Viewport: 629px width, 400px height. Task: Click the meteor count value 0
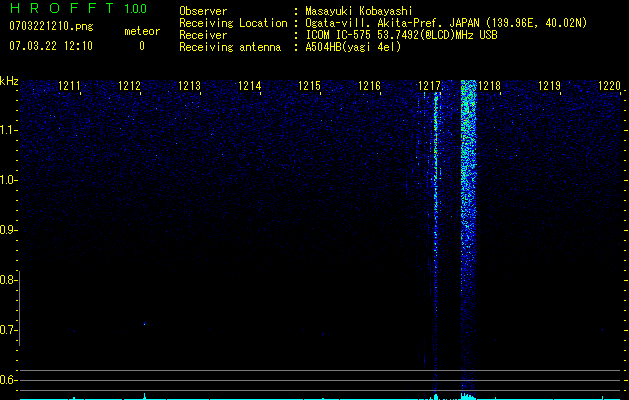[x=142, y=46]
